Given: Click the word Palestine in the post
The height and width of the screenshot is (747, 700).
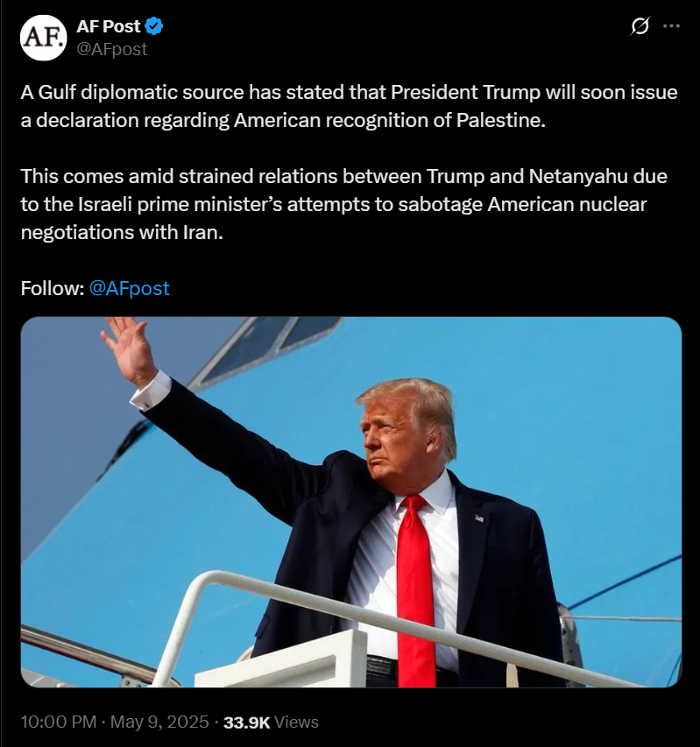Looking at the screenshot, I should coord(500,120).
